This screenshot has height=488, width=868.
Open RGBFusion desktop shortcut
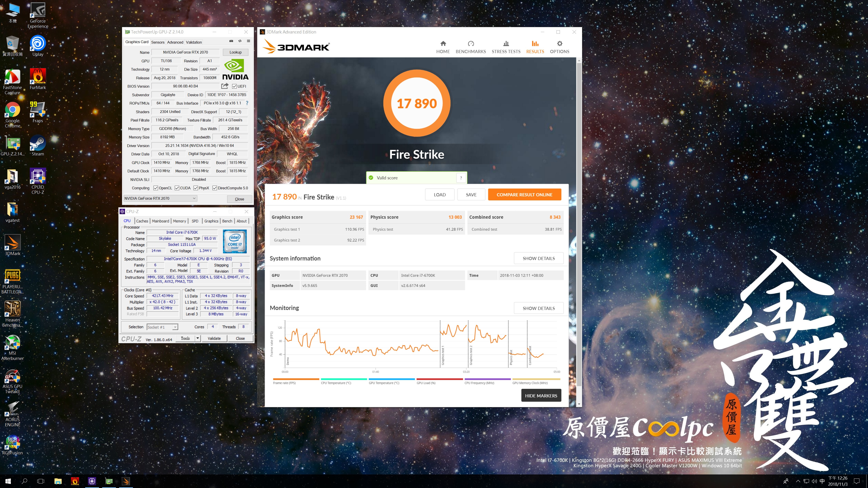12,445
